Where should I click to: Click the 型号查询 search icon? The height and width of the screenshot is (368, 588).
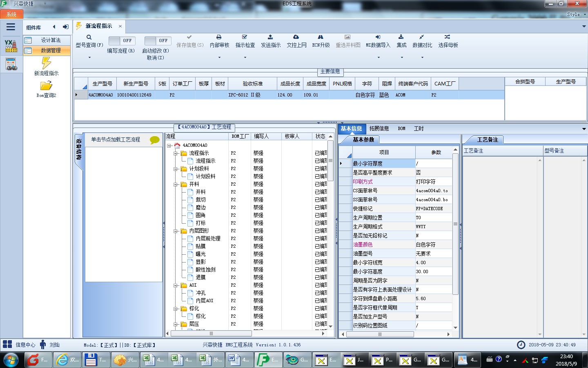coord(89,37)
